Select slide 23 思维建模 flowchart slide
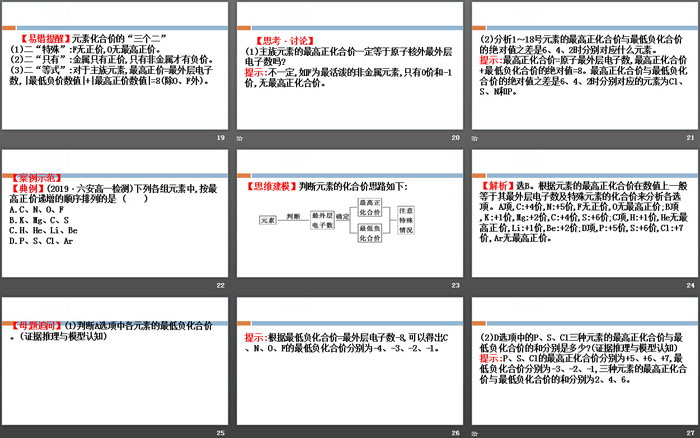The width and height of the screenshot is (700, 438). [350, 213]
